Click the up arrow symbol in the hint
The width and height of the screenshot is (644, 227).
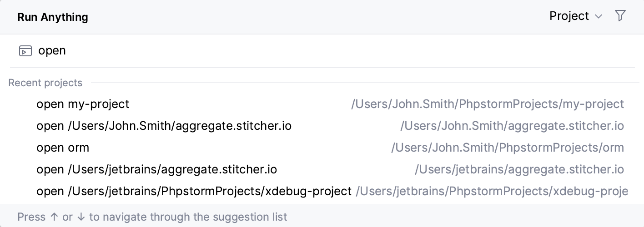(54, 217)
